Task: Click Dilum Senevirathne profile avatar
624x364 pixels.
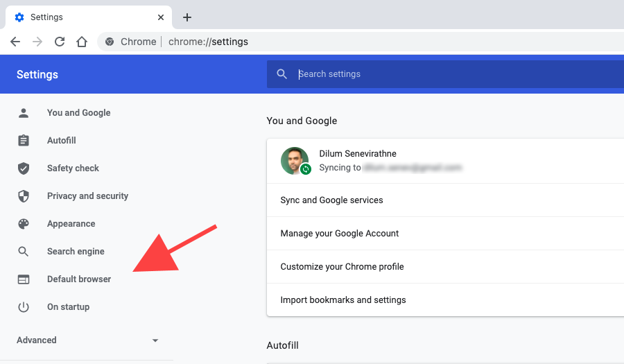Action: pos(295,161)
